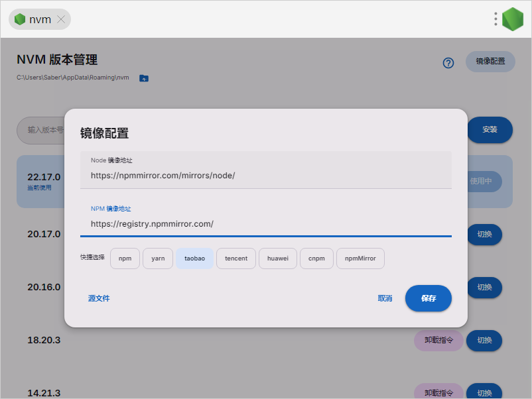
Task: Select the taobao quick-select chip
Action: tap(194, 258)
